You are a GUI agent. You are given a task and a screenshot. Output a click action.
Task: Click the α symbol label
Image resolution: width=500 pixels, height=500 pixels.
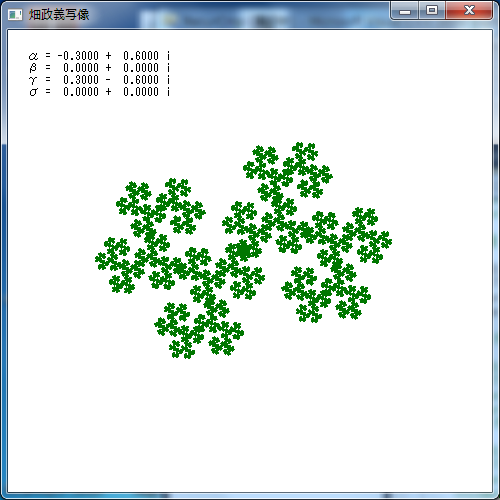(33, 56)
